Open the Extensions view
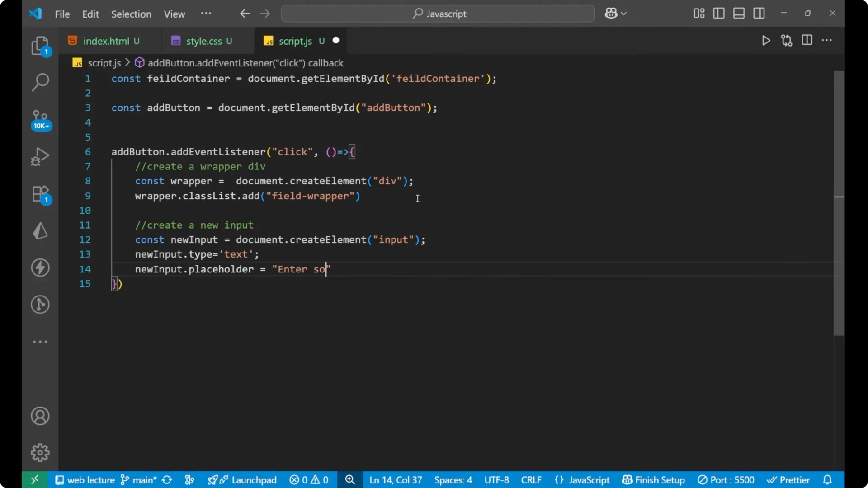The width and height of the screenshot is (868, 488). (x=40, y=194)
